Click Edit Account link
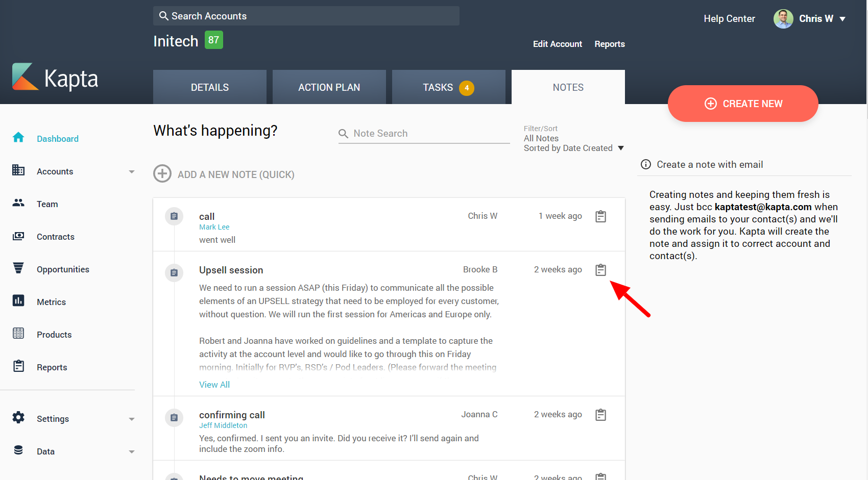The height and width of the screenshot is (480, 868). tap(558, 44)
